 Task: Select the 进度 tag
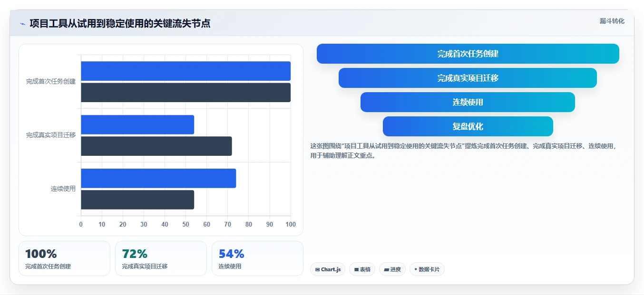click(x=392, y=269)
